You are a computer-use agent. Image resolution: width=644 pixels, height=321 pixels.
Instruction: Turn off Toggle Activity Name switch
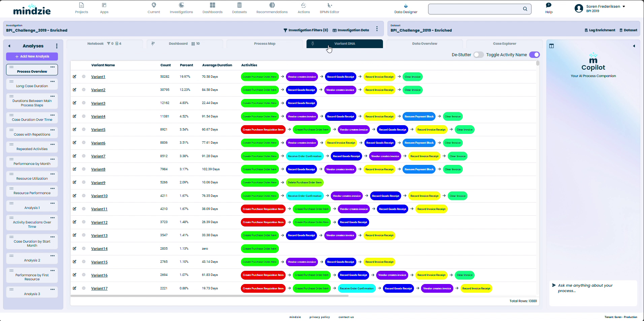[534, 55]
